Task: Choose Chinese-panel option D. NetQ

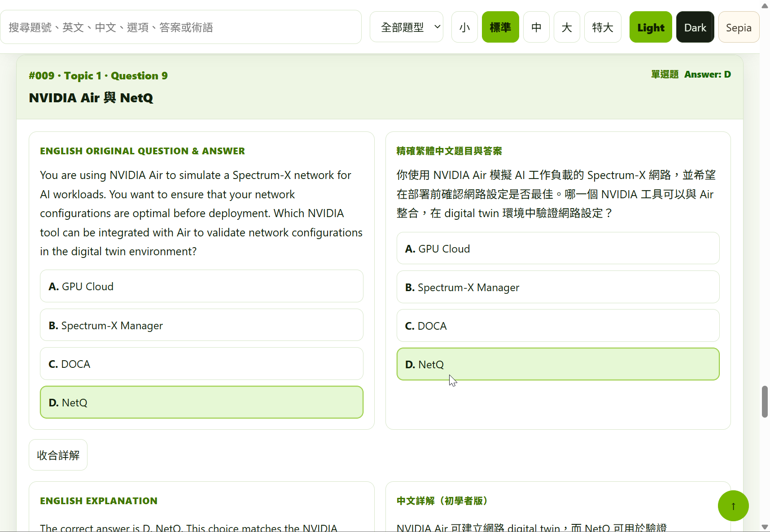Action: (558, 364)
